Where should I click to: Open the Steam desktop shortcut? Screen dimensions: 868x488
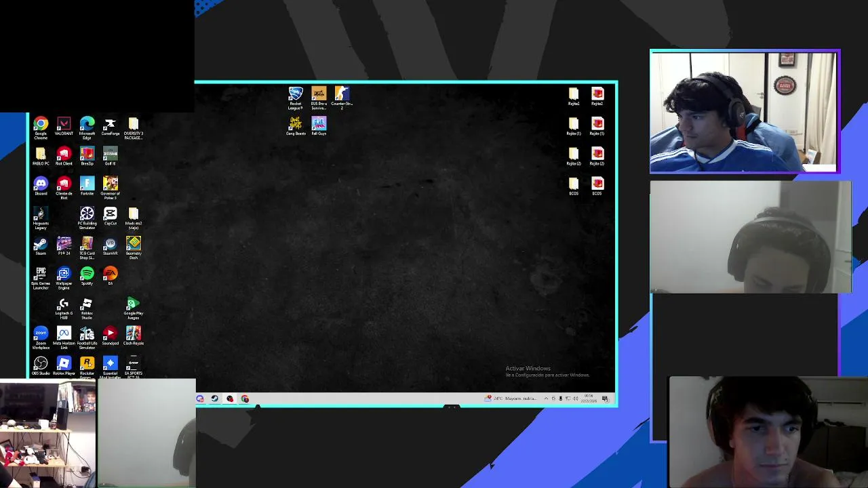41,246
